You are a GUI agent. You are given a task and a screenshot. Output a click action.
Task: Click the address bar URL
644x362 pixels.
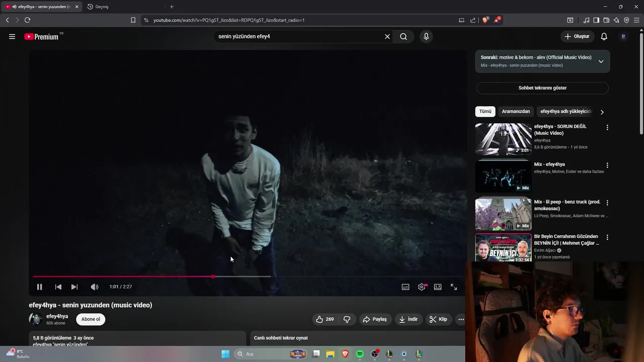pyautogui.click(x=229, y=20)
